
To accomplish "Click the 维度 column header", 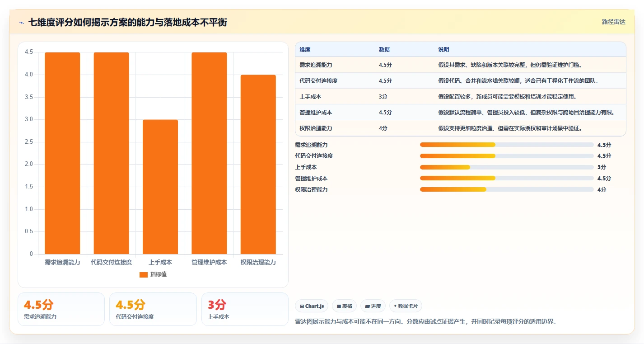I will (x=305, y=50).
